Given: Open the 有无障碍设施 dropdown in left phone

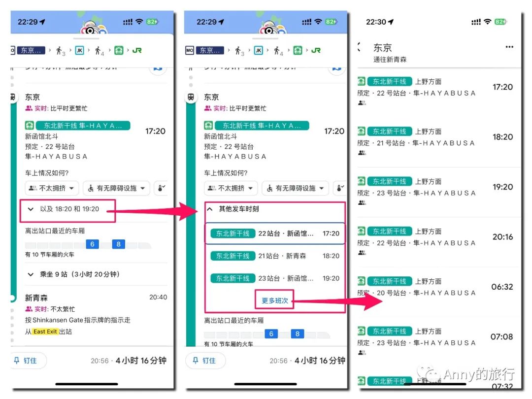Looking at the screenshot, I should point(116,188).
